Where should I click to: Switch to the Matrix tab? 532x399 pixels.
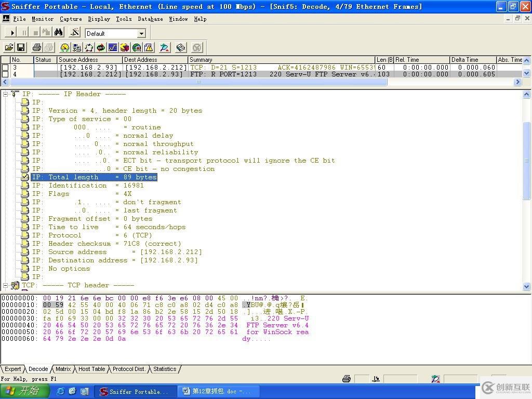tap(63, 369)
